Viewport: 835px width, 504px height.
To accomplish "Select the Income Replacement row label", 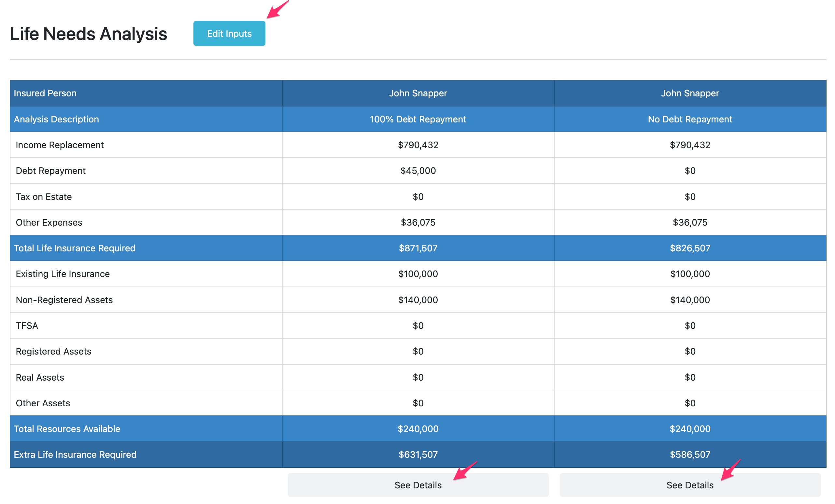I will (x=60, y=145).
